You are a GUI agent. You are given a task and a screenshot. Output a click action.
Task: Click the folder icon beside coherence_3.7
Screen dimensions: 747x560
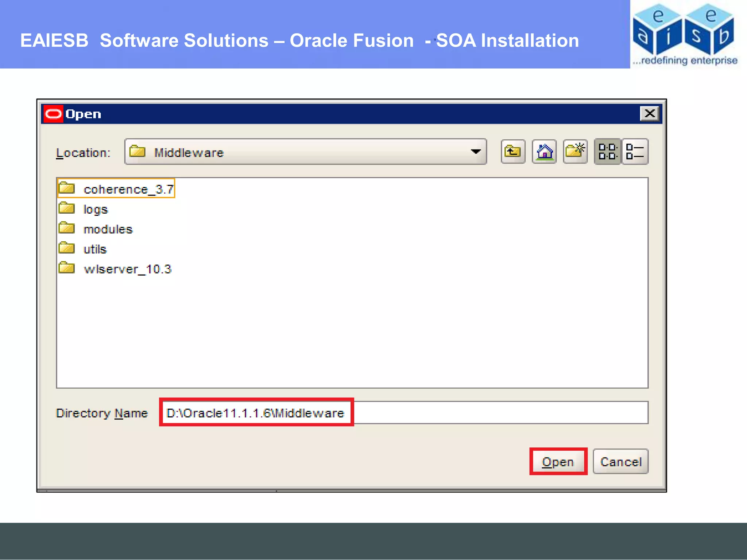coord(66,188)
